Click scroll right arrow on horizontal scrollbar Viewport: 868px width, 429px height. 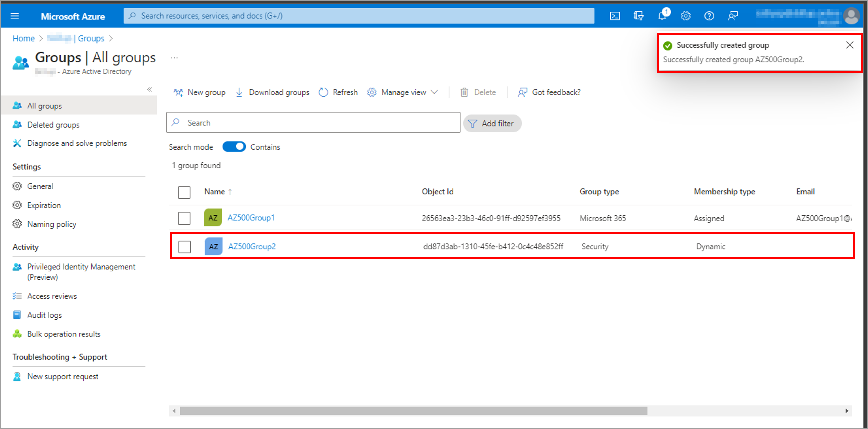click(x=846, y=411)
